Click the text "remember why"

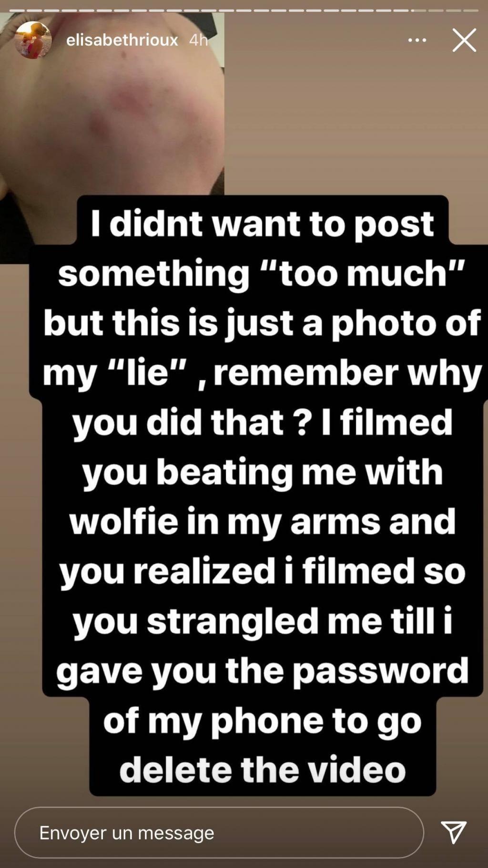[348, 372]
